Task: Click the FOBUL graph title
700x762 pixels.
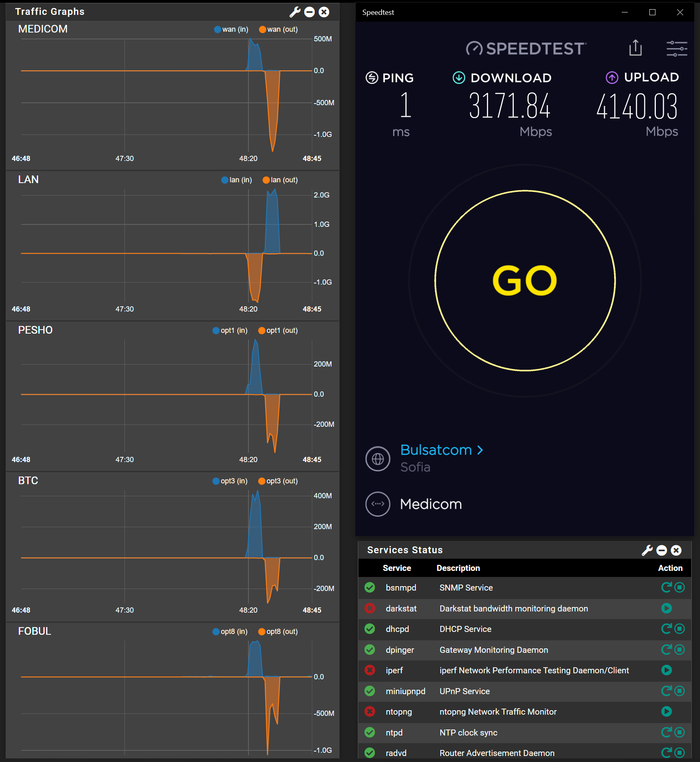Action: [x=35, y=632]
